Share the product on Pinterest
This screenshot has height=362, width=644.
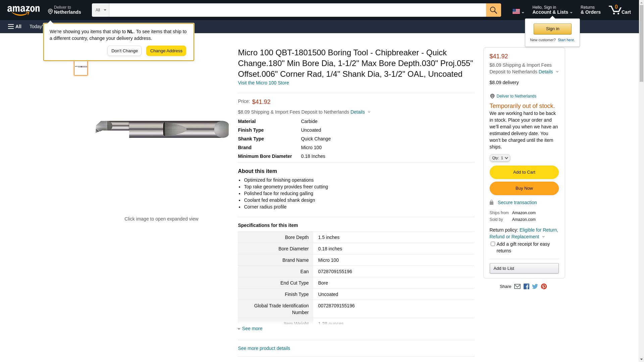click(x=544, y=287)
